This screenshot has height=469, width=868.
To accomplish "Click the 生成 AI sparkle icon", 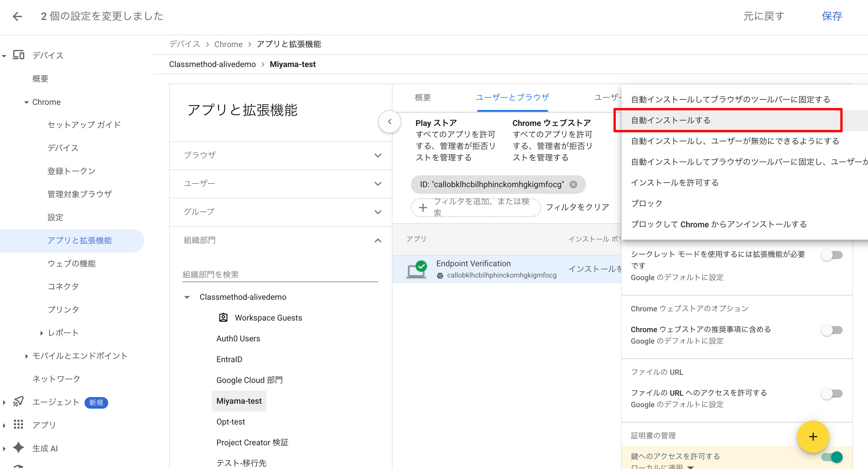I will 18,448.
